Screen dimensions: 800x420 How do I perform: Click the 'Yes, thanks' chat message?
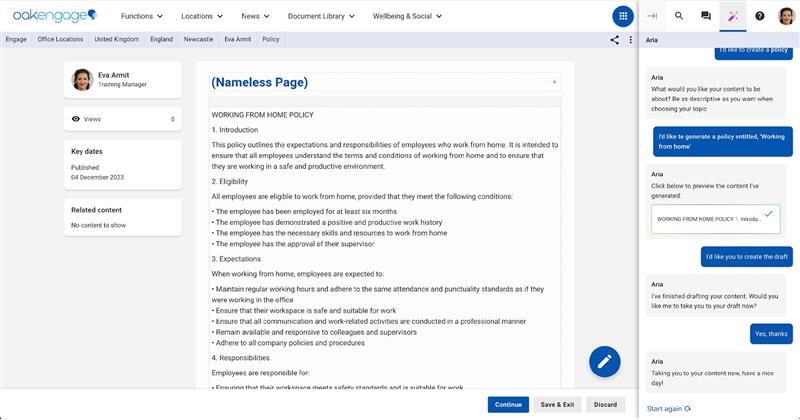tap(771, 334)
